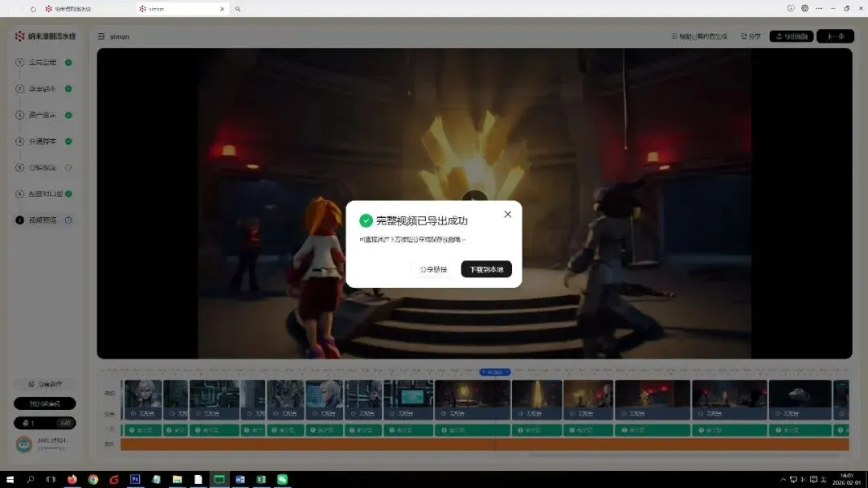868x488 pixels.
Task: Click 下载到本地 in the dialog
Action: click(486, 269)
